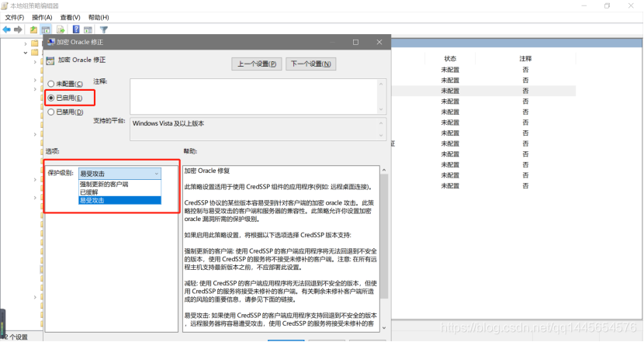Click the policy setting icon beside 加密 Oracle 修正 heading
The height and width of the screenshot is (342, 644).
pyautogui.click(x=50, y=60)
